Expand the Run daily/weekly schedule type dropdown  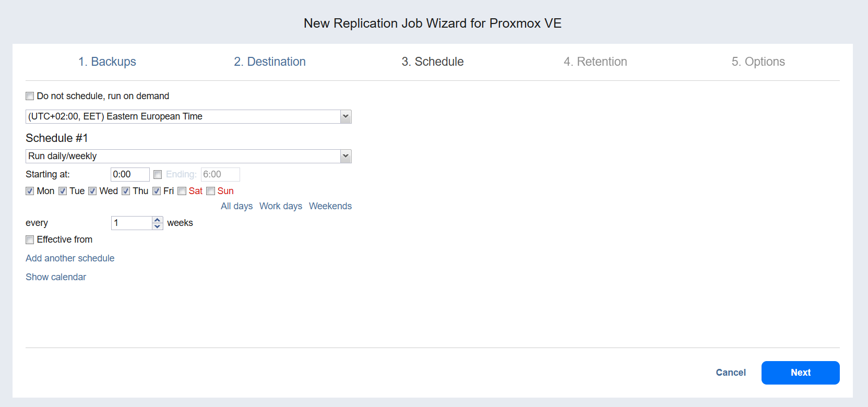click(345, 156)
